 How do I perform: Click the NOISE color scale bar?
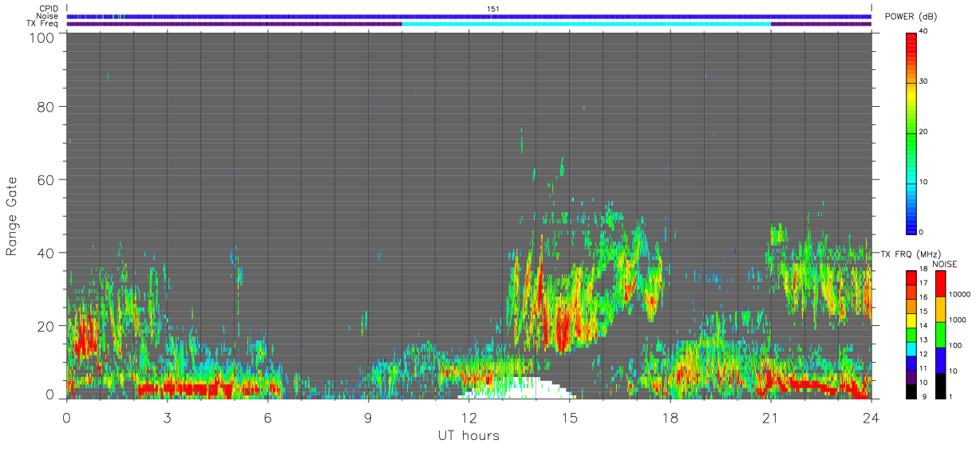(x=940, y=335)
